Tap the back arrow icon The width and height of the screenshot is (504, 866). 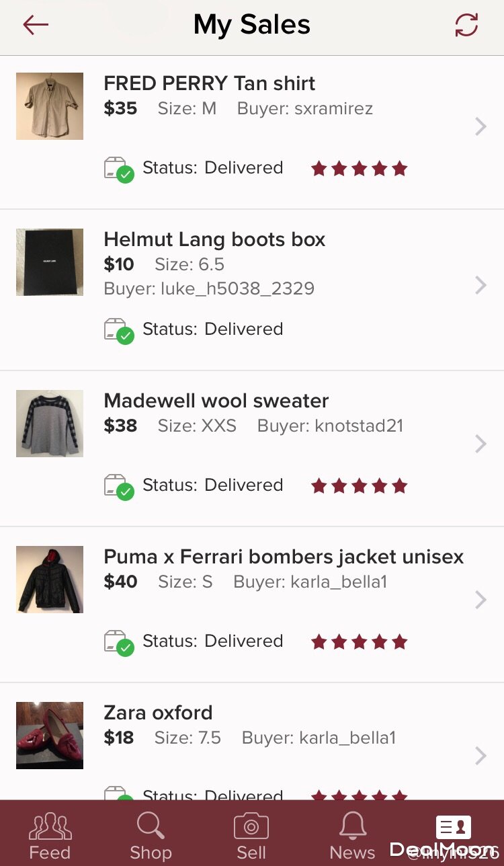[36, 26]
